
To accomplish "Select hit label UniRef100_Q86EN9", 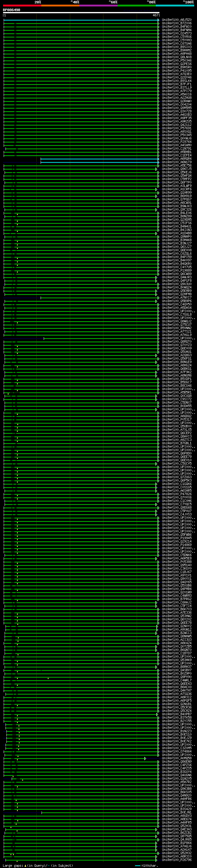I will point(177,761).
